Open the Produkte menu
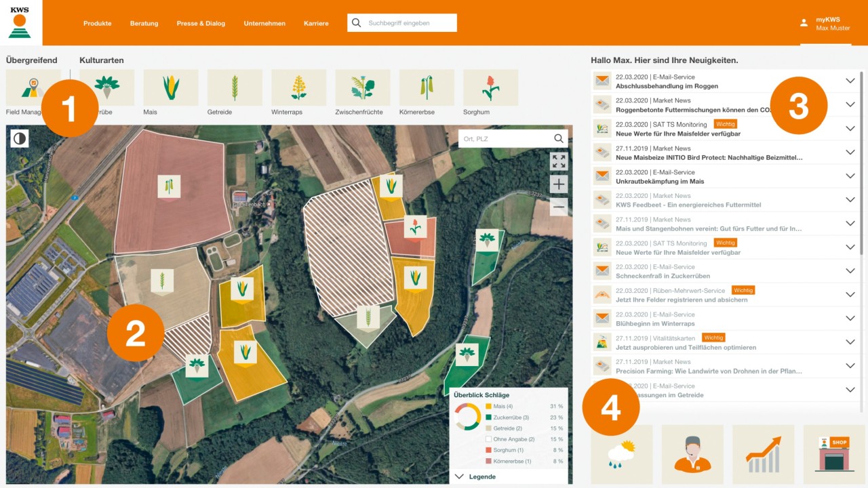868x488 pixels. [x=97, y=23]
